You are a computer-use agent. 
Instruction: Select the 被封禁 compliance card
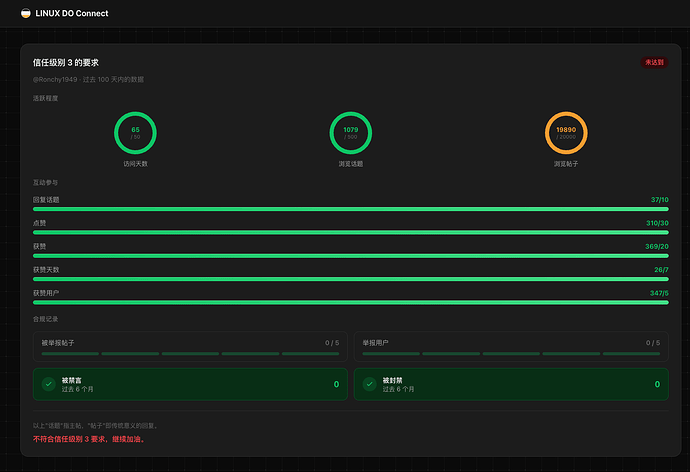pos(511,384)
